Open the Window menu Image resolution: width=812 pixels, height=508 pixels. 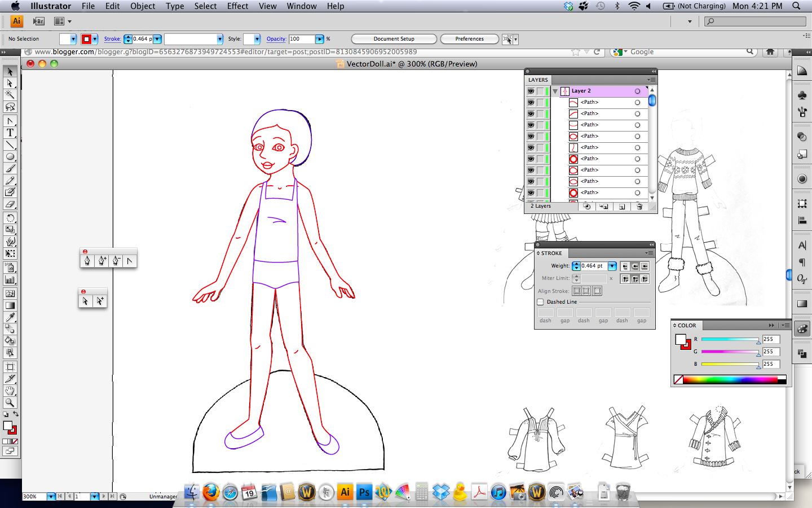[301, 6]
